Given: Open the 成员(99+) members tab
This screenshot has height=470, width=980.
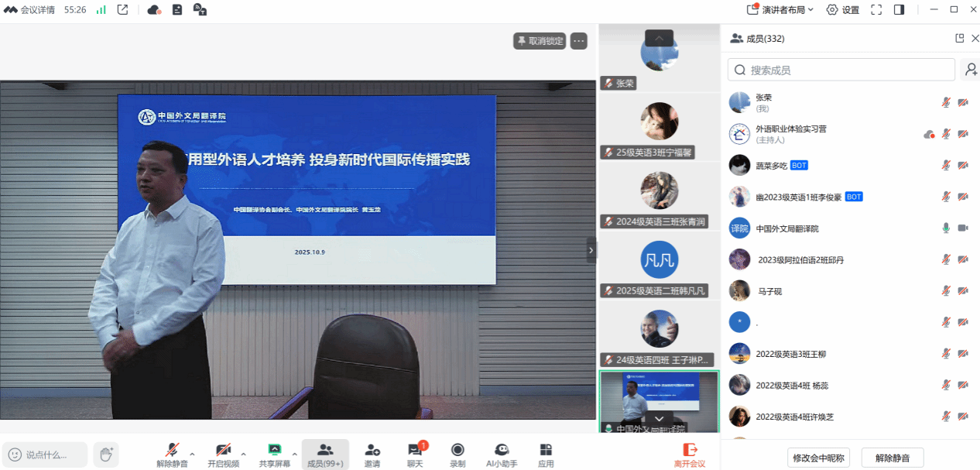Looking at the screenshot, I should [x=325, y=454].
